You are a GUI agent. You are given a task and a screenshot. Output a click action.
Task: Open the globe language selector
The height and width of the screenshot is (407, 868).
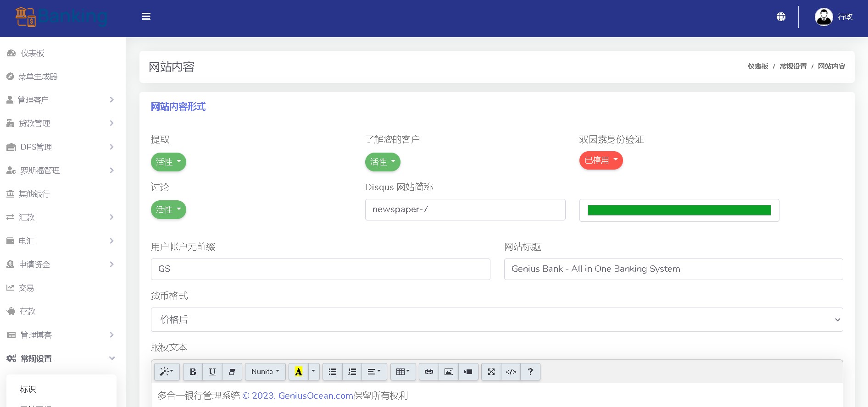coord(781,17)
